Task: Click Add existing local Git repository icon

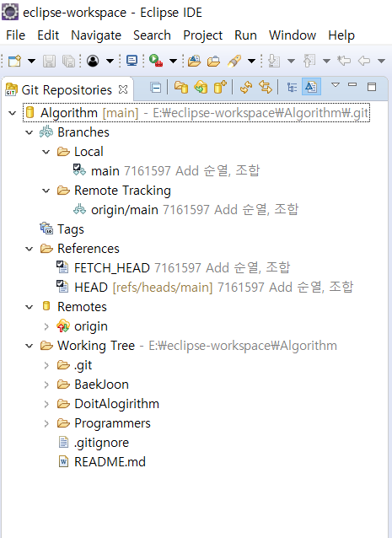Action: pos(181,87)
